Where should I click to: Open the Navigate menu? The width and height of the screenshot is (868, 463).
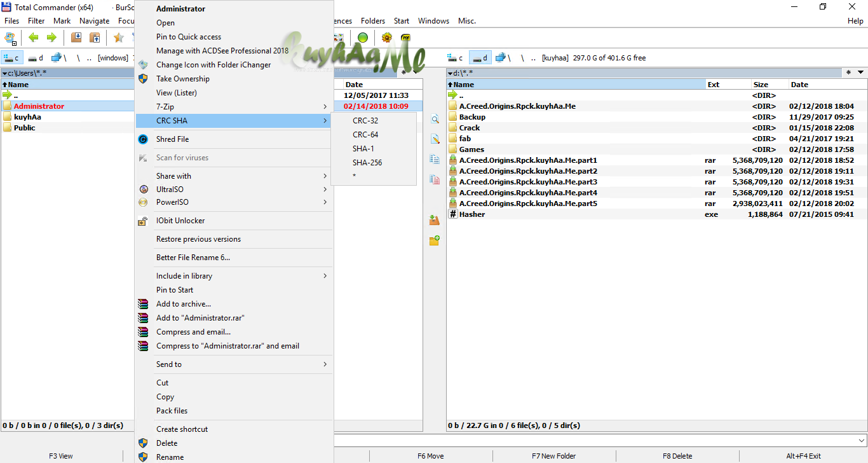(x=95, y=21)
